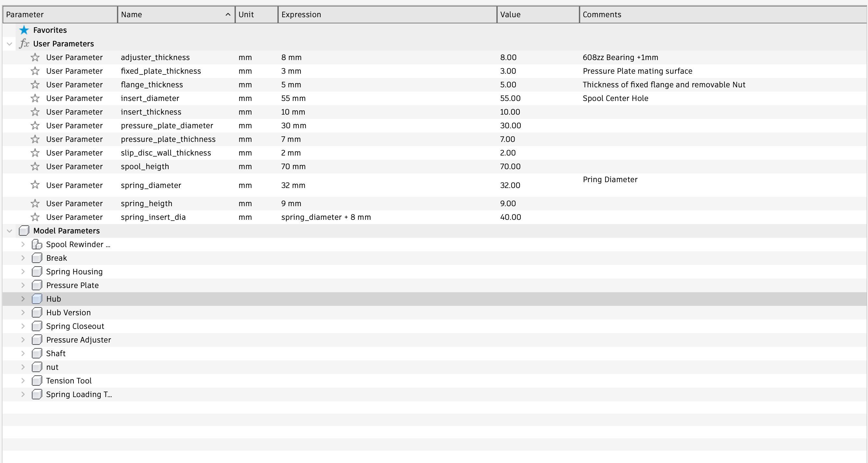This screenshot has height=463, width=868.
Task: Click the Expression column header
Action: tap(388, 15)
